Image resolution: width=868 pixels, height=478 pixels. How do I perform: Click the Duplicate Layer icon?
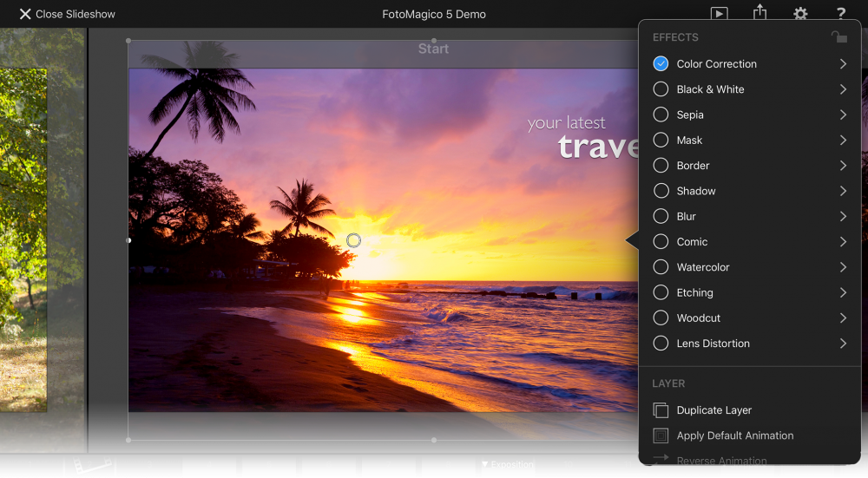661,410
